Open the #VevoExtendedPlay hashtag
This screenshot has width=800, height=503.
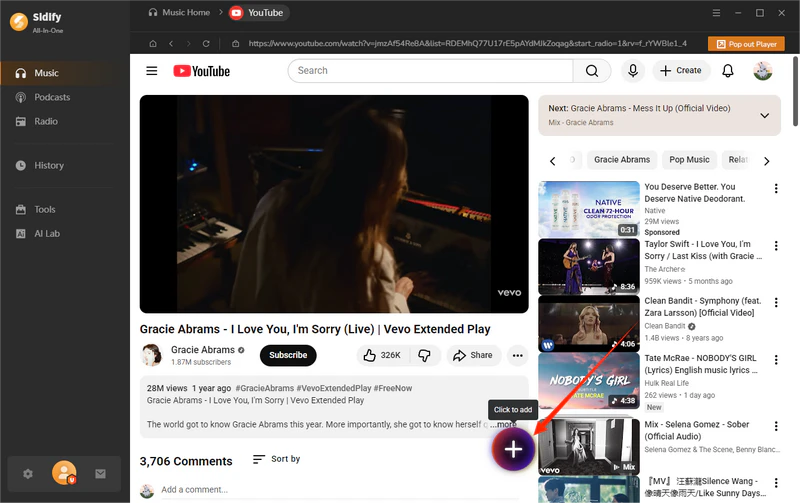point(334,388)
